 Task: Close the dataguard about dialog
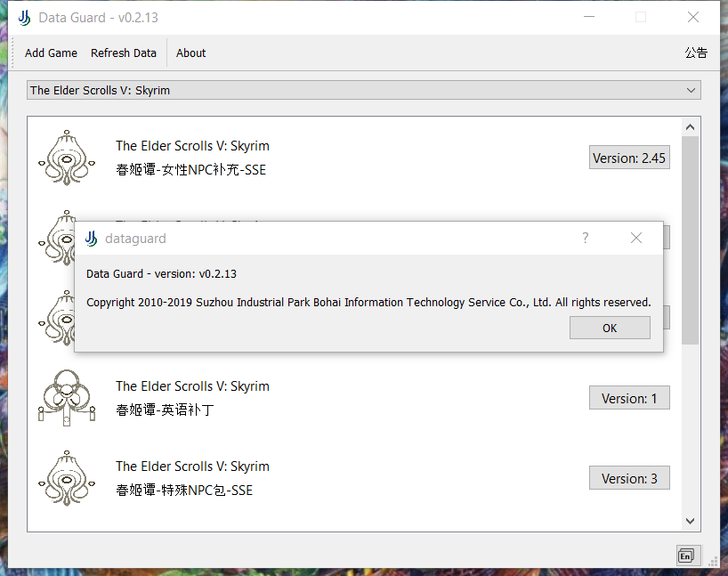pyautogui.click(x=636, y=238)
